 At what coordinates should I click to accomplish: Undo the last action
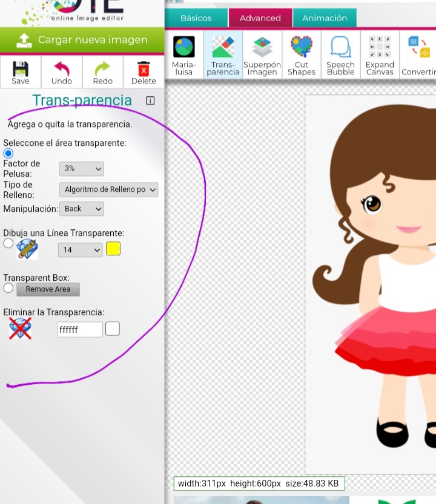coord(61,72)
